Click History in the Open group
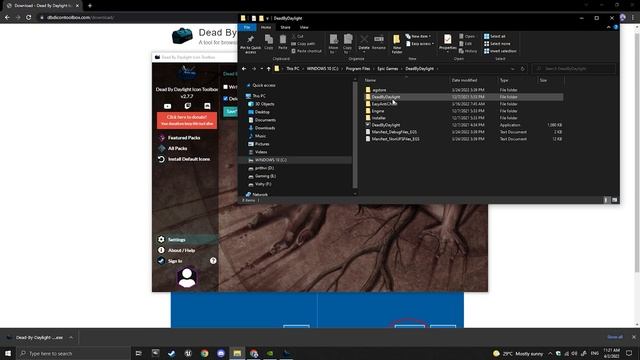The height and width of the screenshot is (360, 640). 468,51
